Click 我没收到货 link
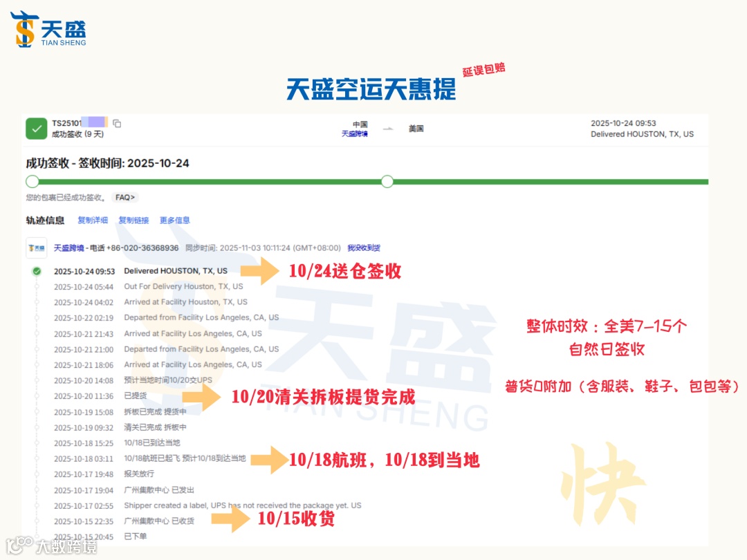 [x=364, y=248]
